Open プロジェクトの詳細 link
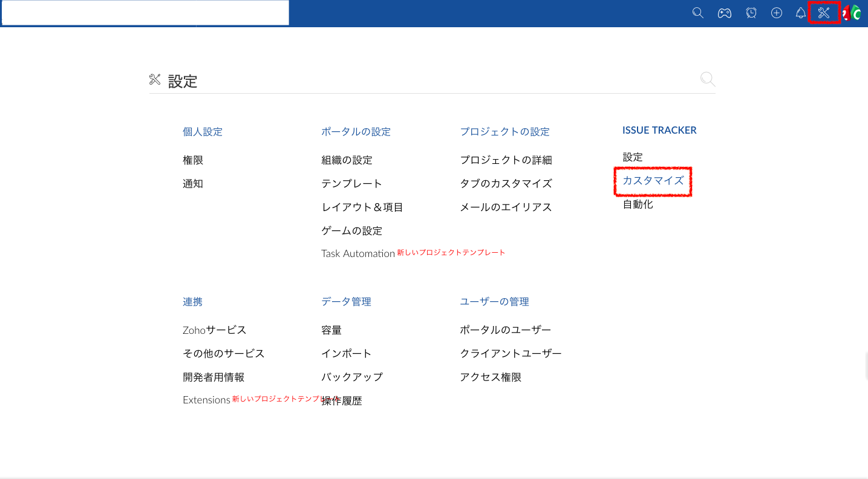Viewport: 868px width, 479px height. [x=506, y=160]
